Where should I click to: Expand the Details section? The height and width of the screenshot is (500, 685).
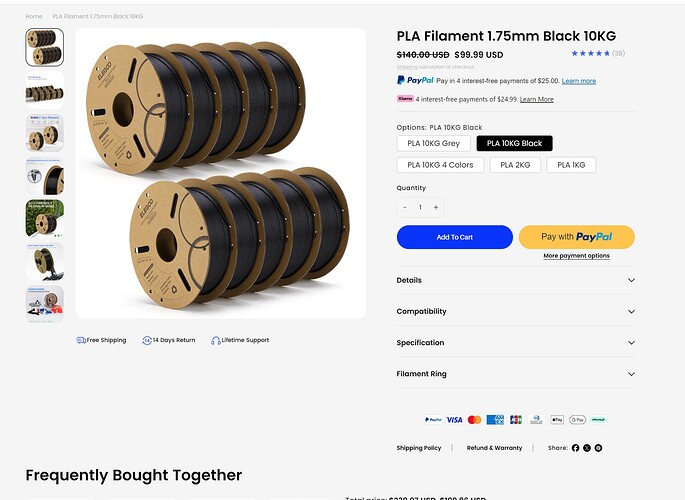coord(515,280)
